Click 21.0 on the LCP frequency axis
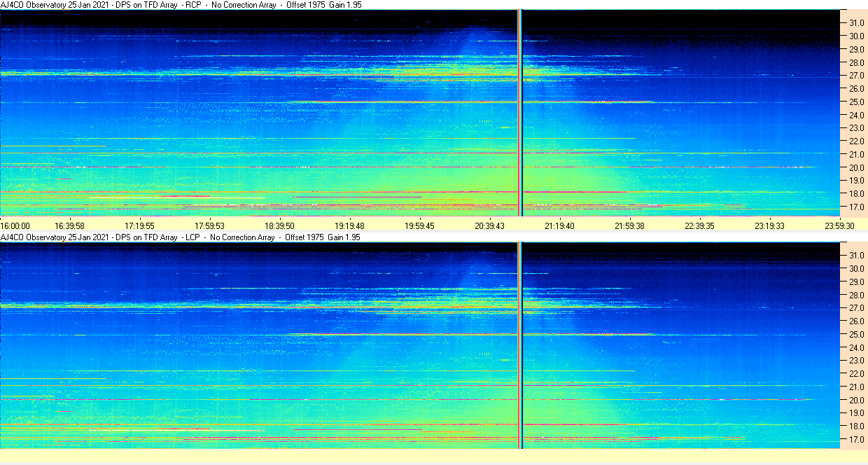This screenshot has width=868, height=465. (x=857, y=387)
